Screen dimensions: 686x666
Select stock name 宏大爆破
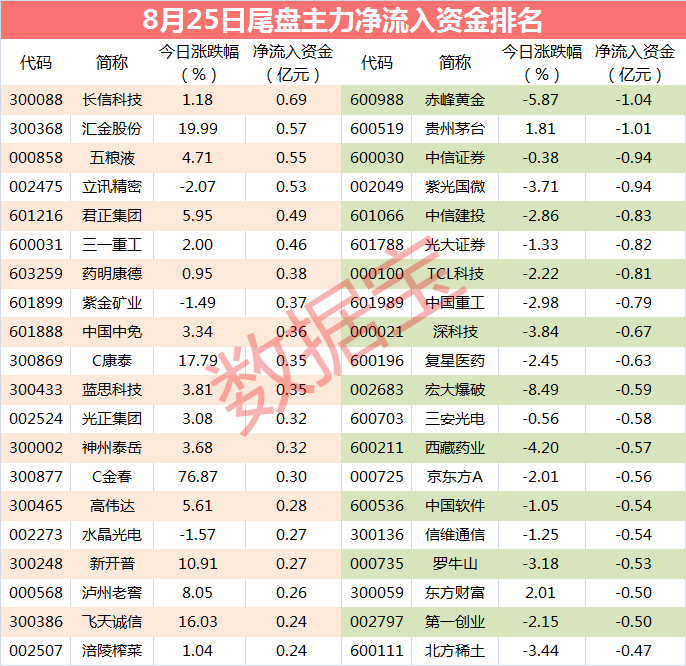(455, 389)
